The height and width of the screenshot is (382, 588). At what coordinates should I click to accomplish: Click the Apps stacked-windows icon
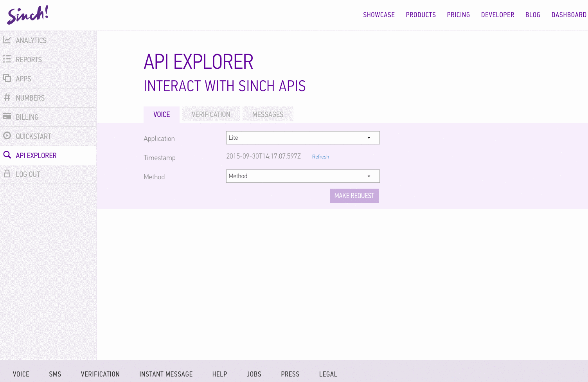click(x=7, y=78)
